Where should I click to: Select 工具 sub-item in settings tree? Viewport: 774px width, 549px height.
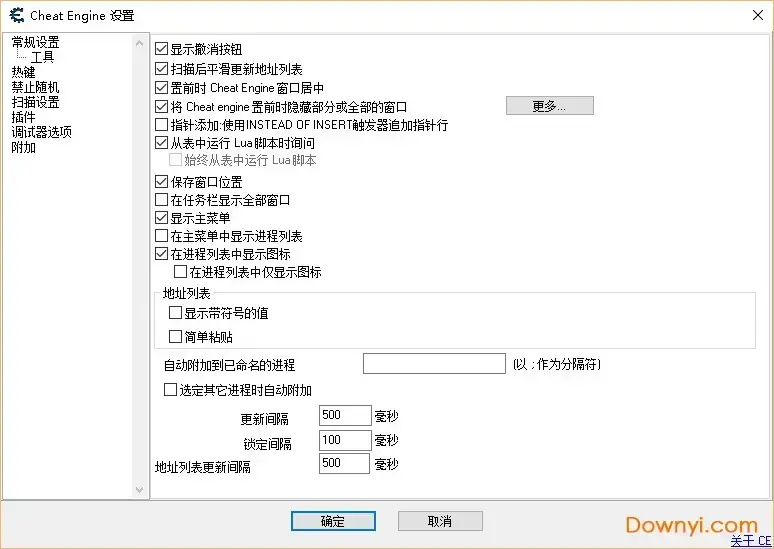[x=42, y=57]
